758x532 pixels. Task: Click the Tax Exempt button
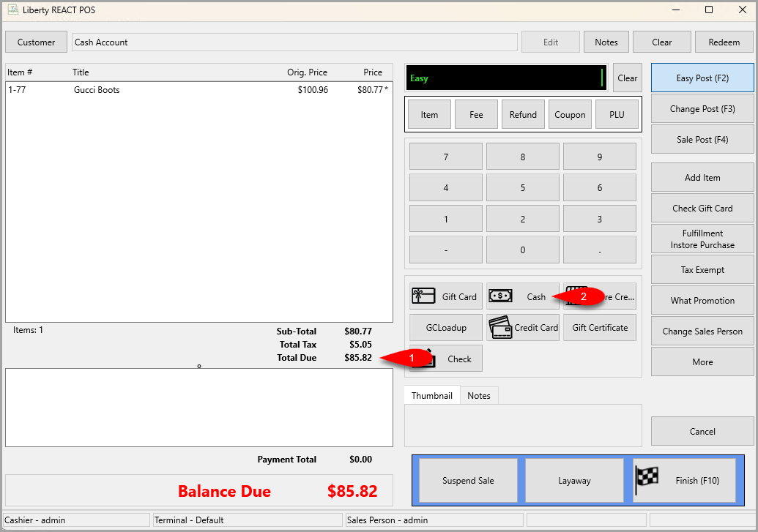click(702, 269)
